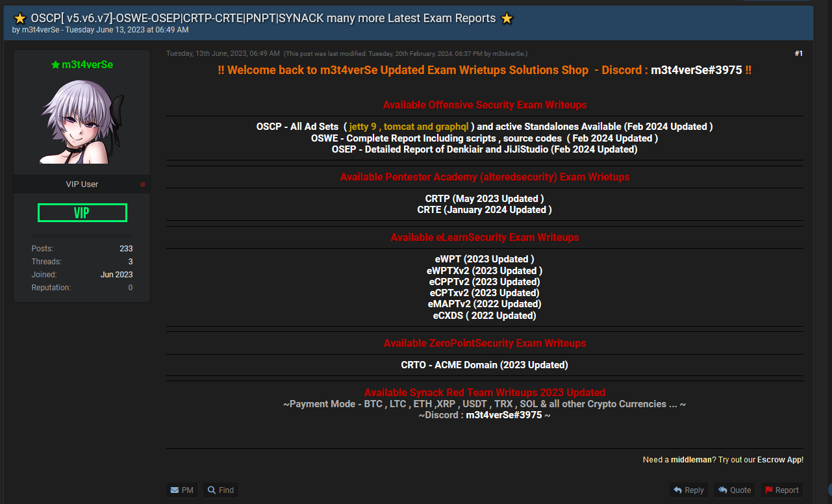Click the Reputation value 0

[131, 287]
